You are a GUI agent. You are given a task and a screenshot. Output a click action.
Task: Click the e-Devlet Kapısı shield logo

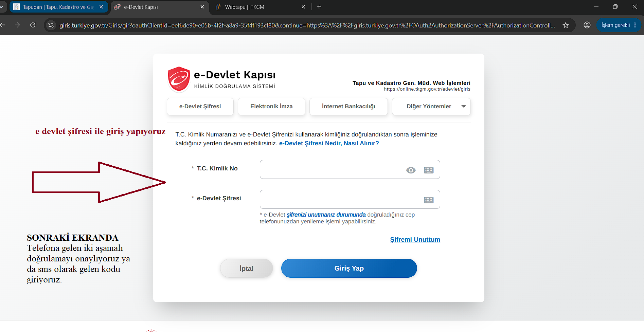click(179, 79)
